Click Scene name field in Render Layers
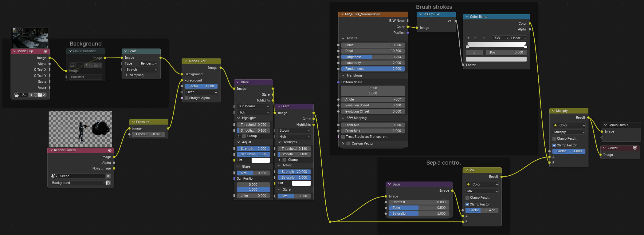Image resolution: width=644 pixels, height=235 pixels. tap(82, 176)
